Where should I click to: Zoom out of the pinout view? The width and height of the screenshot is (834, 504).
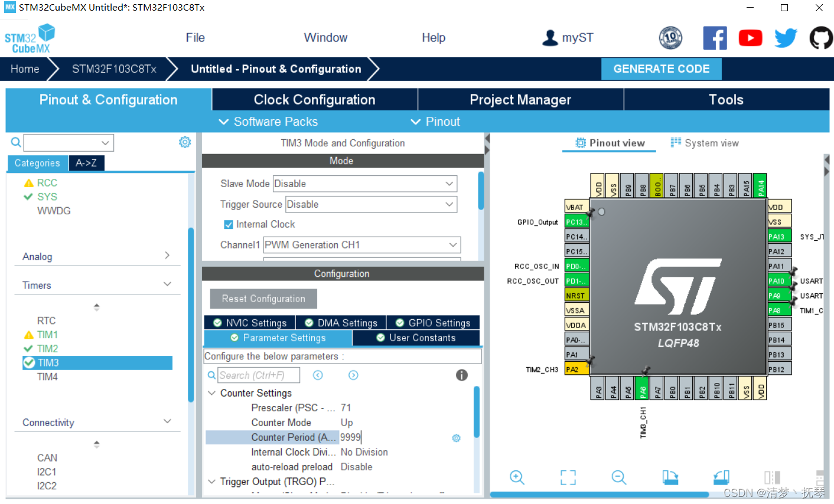click(x=618, y=477)
